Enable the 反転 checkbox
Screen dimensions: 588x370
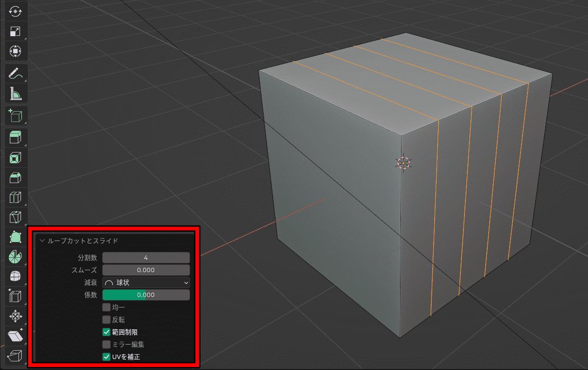(x=107, y=320)
